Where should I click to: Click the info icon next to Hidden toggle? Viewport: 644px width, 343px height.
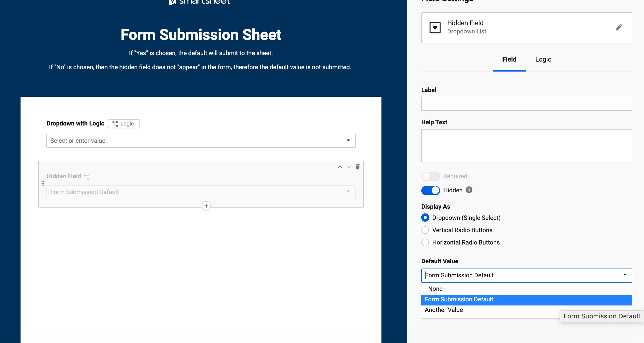pyautogui.click(x=469, y=190)
